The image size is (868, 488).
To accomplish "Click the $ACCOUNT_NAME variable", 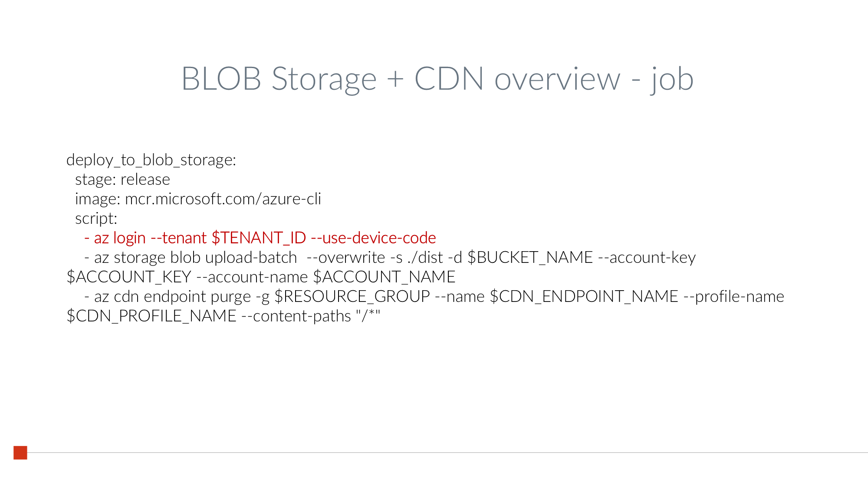I will [384, 277].
